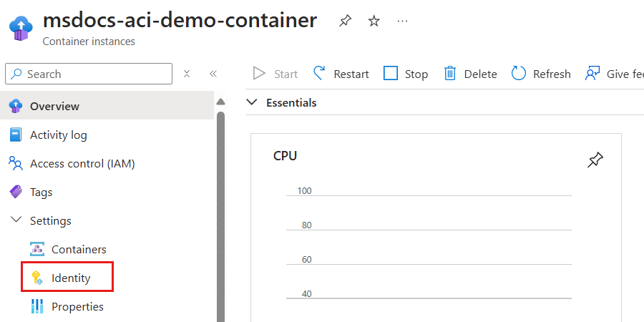Screen dimensions: 644x322
Task: Click the Give feedback button
Action: pos(614,74)
